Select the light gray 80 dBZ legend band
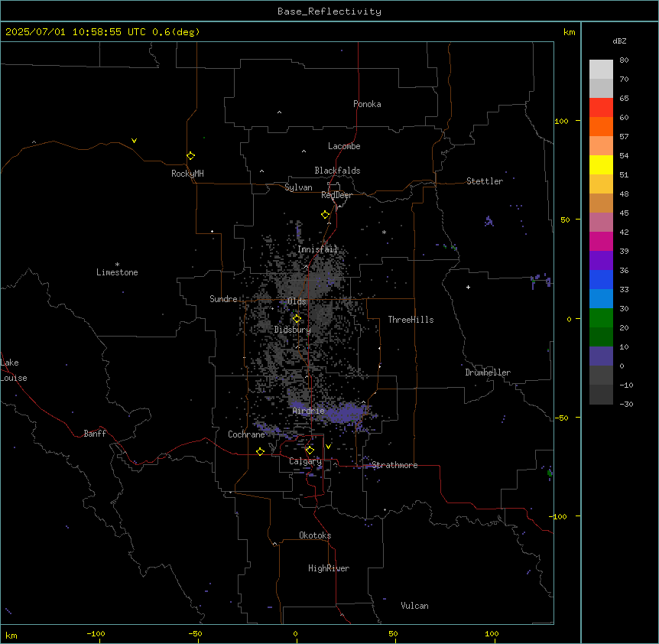The width and height of the screenshot is (659, 644). tap(601, 70)
